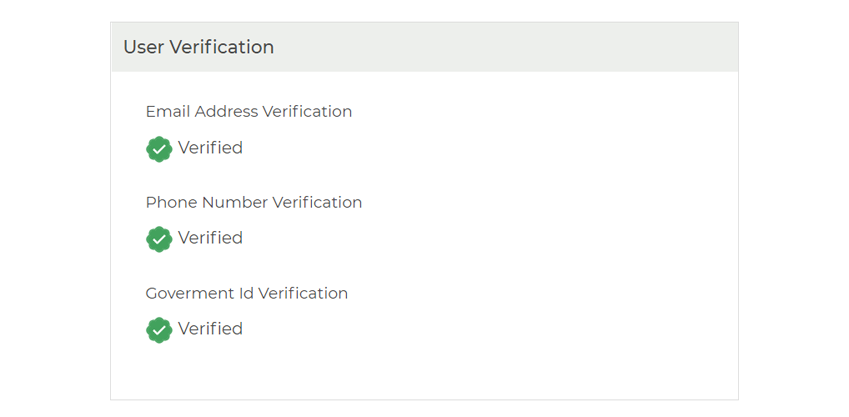Select the Verified text for Goverment Id
This screenshot has width=849, height=417.
coord(210,329)
